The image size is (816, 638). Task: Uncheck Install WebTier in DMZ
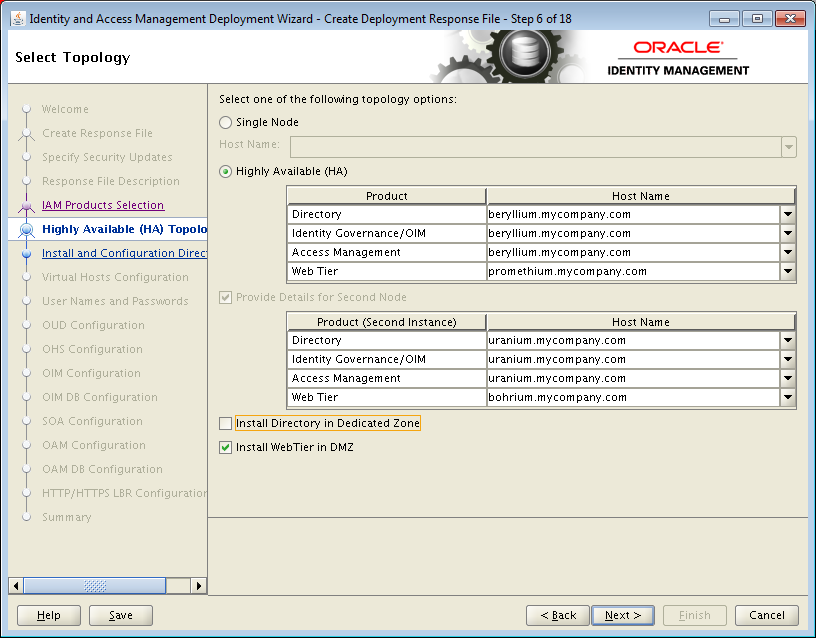tap(225, 448)
